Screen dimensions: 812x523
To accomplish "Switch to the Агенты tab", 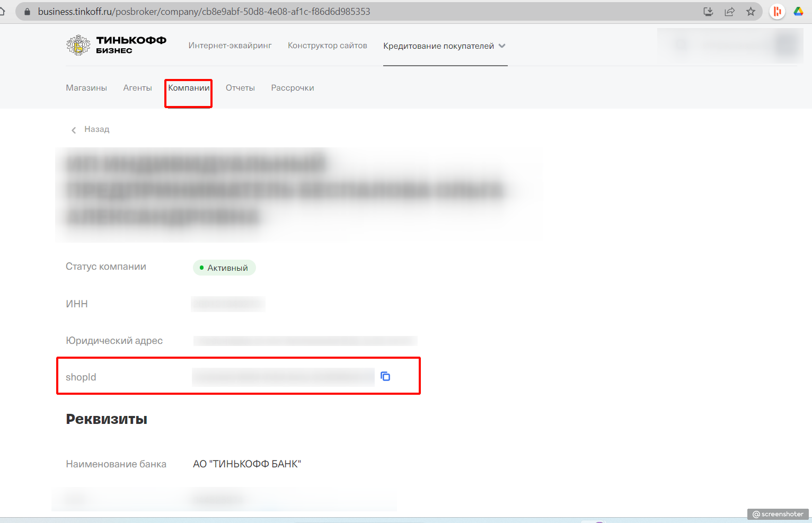I will (137, 88).
